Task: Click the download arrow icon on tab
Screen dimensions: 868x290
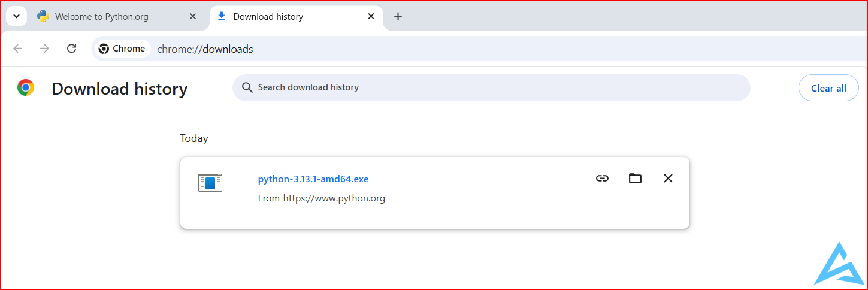Action: (222, 16)
